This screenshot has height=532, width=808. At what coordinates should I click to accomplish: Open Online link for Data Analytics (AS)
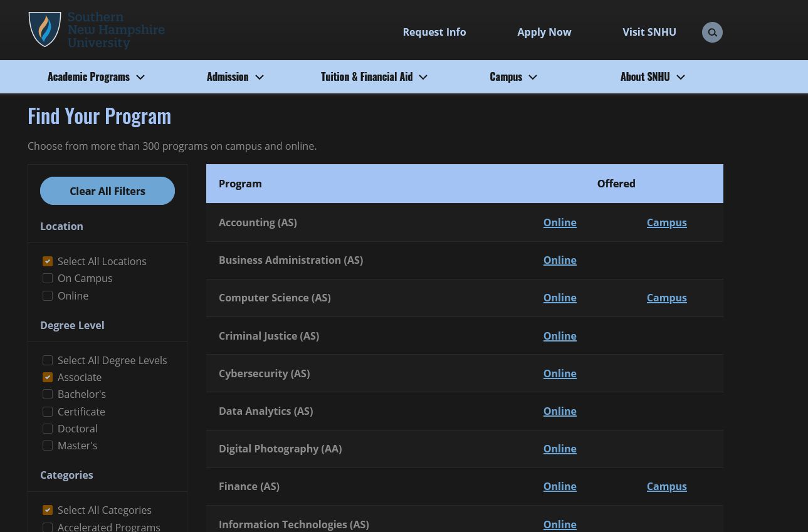tap(560, 411)
